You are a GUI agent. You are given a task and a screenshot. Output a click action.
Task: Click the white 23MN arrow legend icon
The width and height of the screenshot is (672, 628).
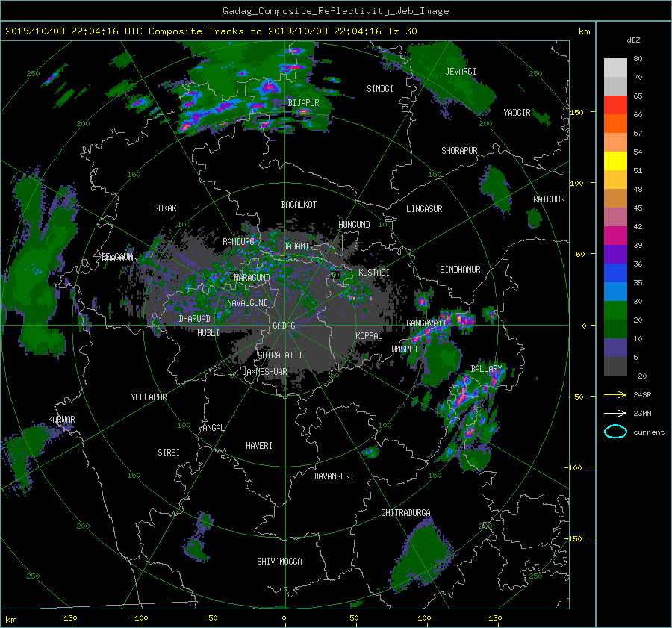coord(615,413)
